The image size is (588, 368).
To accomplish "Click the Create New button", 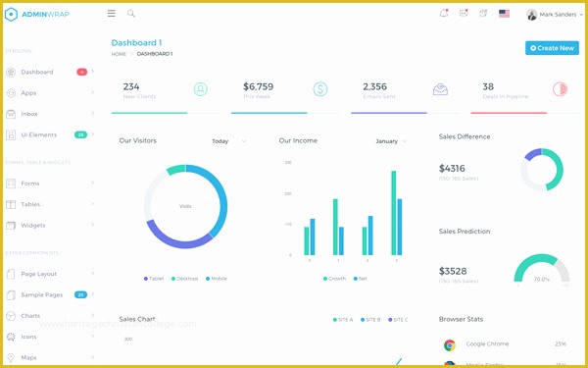I will coord(552,48).
